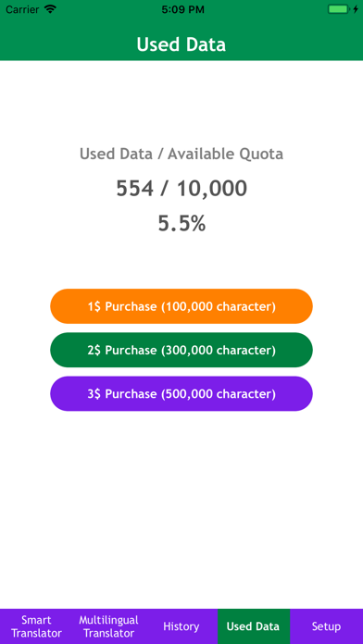Tap the 554 / 10,000 usage count
This screenshot has height=644, width=363.
point(181,189)
